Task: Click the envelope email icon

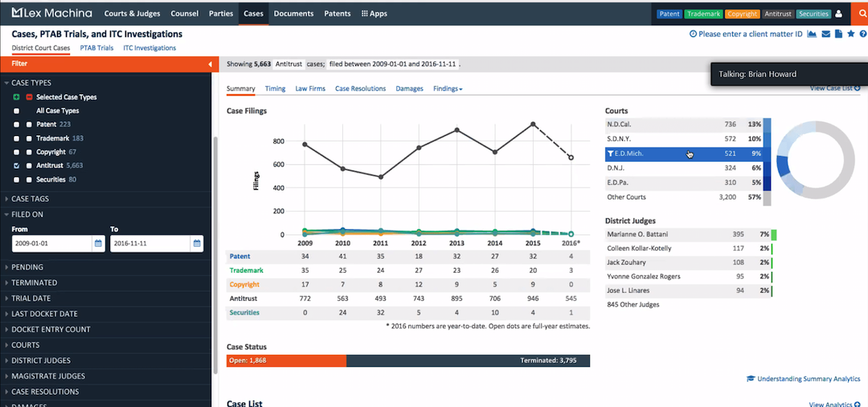Action: pos(826,35)
